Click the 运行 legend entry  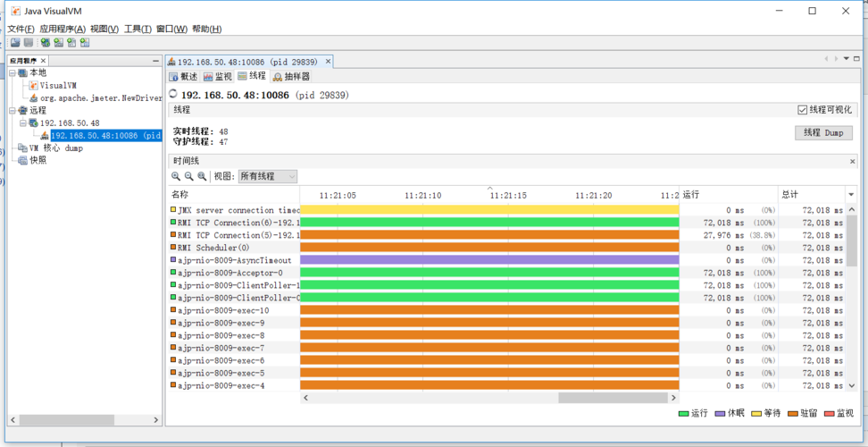click(x=693, y=414)
